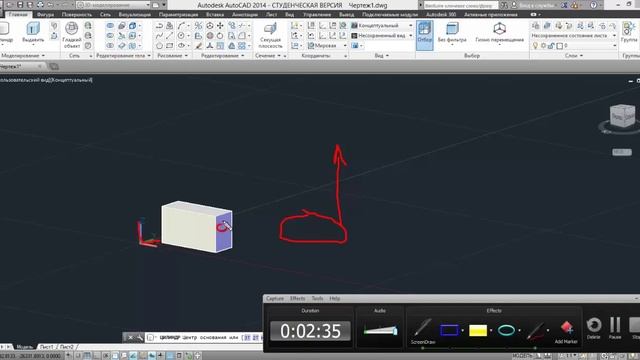Image resolution: width=640 pixels, height=360 pixels.
Task: Open Effects menu in recorder window
Action: (x=297, y=298)
